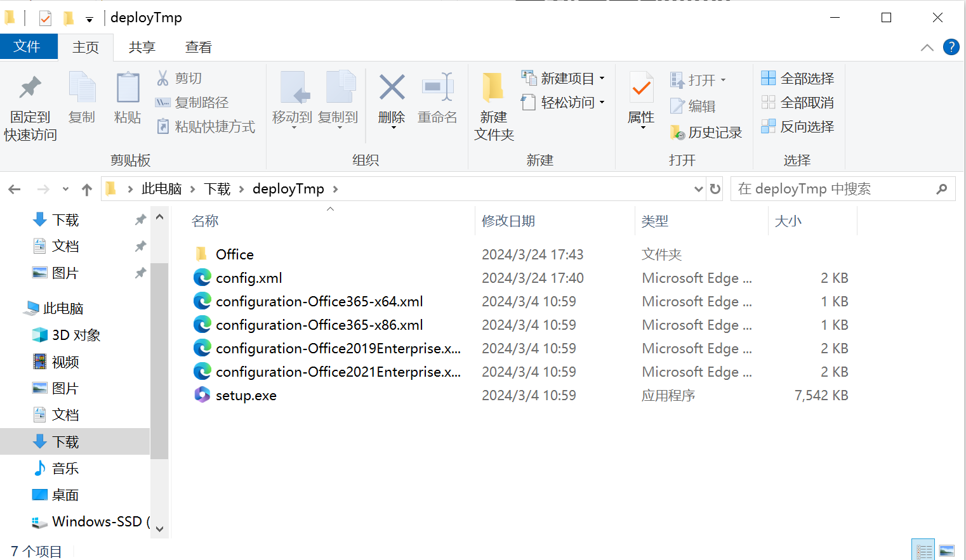Click Select none (全部取消)

[797, 102]
